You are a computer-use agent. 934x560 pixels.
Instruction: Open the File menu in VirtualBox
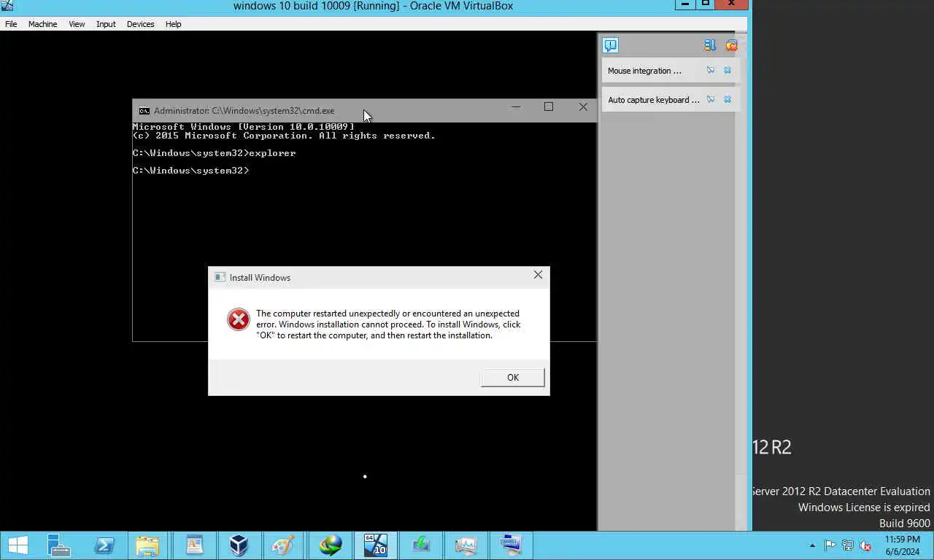[11, 24]
